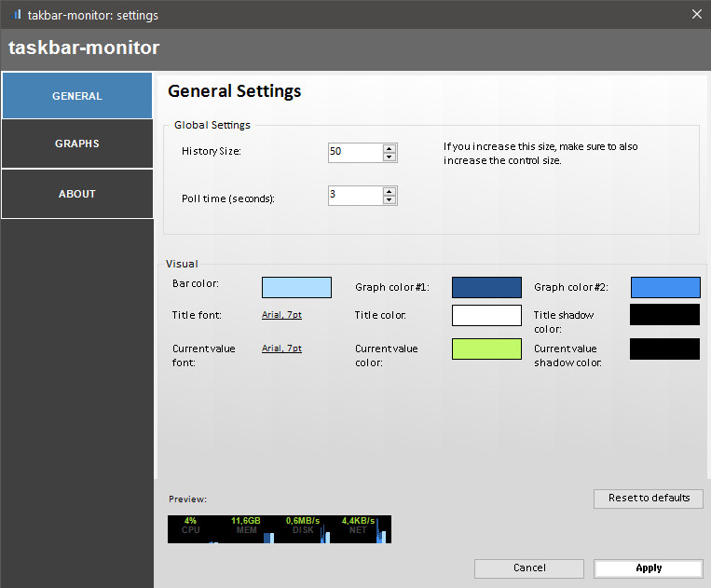Open the Title font Arial, 7pt link

pyautogui.click(x=281, y=315)
